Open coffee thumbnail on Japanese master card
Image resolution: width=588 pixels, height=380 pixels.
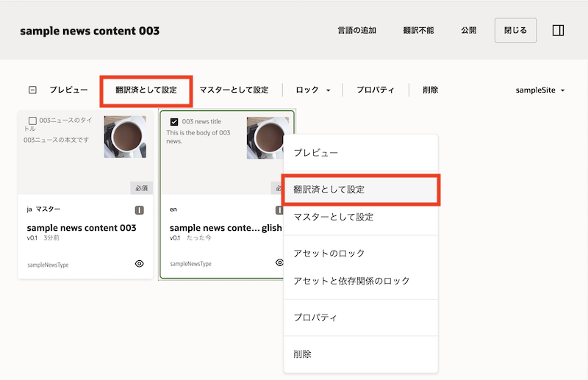[124, 137]
